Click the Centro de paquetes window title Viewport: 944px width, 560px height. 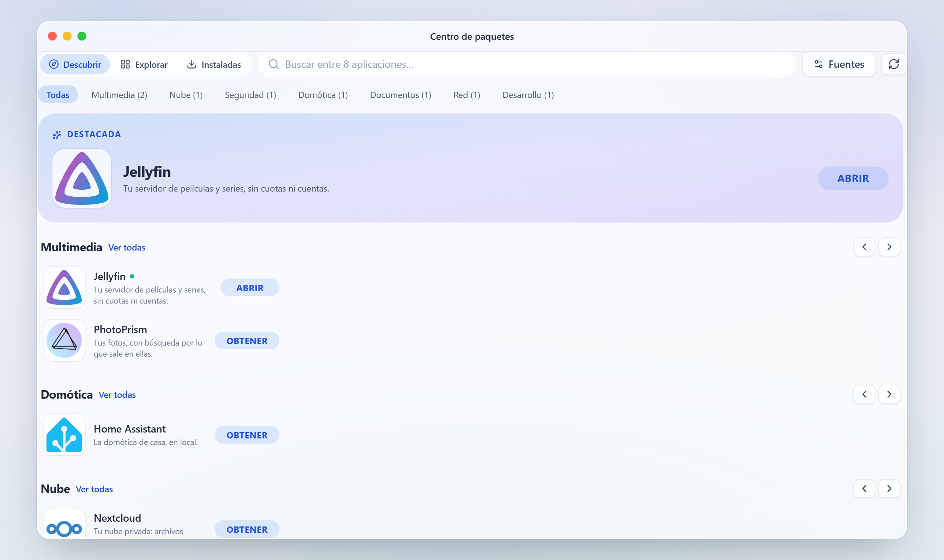pyautogui.click(x=472, y=36)
